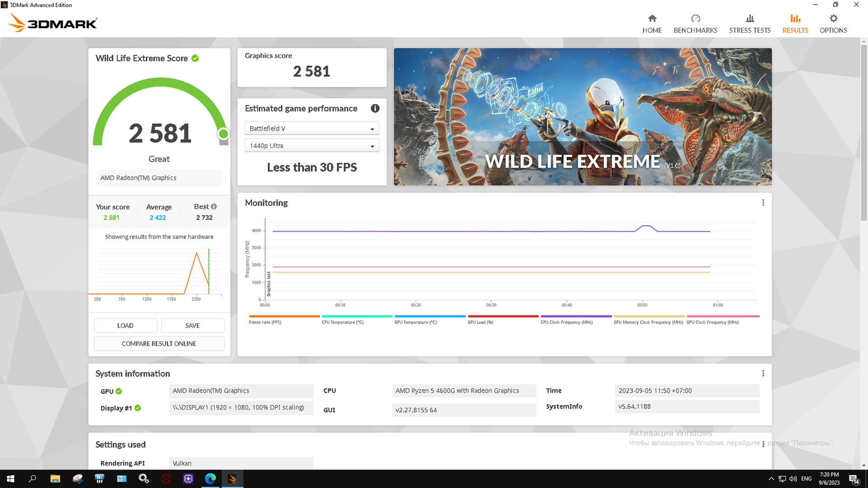Click the green check next to GPU
This screenshot has width=868, height=488.
coord(119,391)
